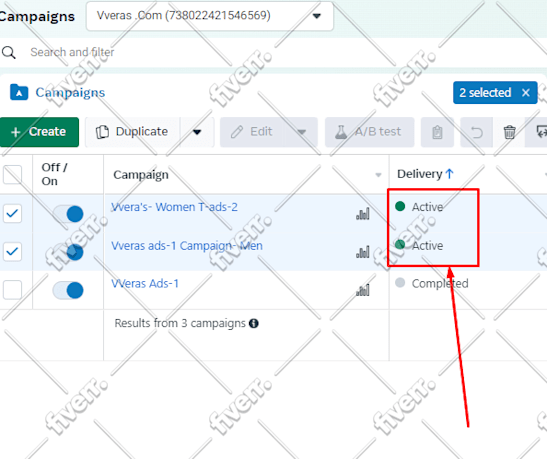
Task: Open VVeras Ads-1 campaign link
Action: (x=145, y=284)
